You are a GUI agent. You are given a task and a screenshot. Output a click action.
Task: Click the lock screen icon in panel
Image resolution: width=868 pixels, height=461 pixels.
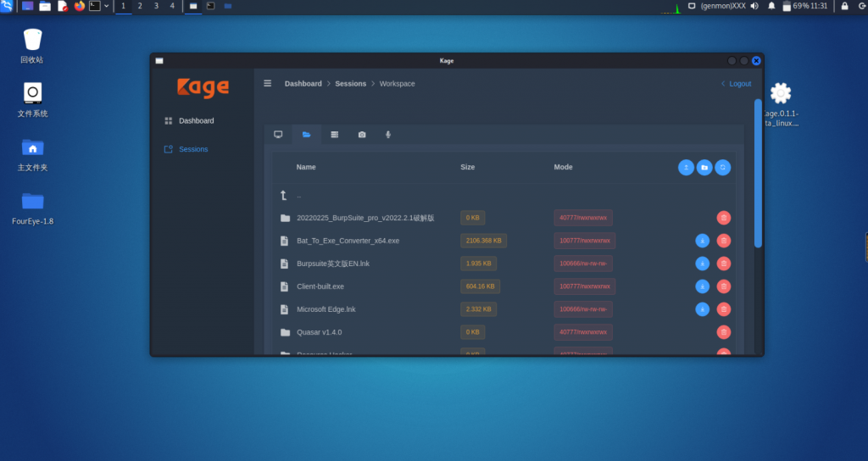845,6
